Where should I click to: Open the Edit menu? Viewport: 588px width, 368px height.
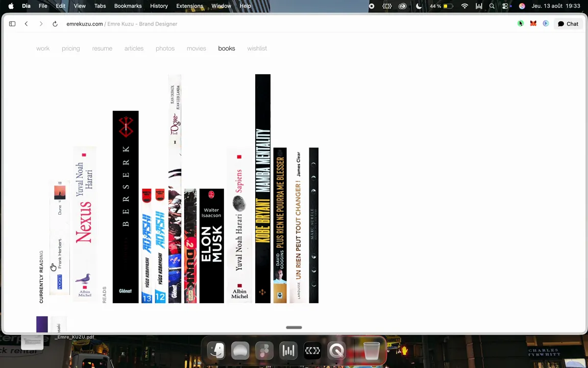pos(60,6)
